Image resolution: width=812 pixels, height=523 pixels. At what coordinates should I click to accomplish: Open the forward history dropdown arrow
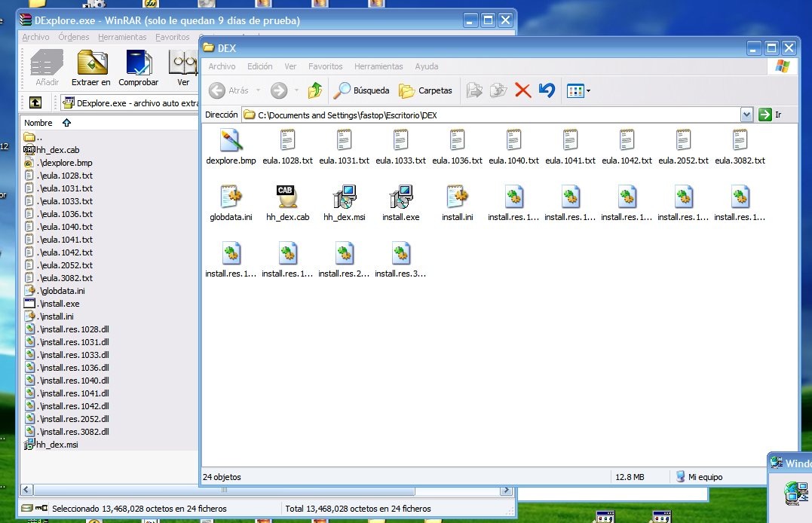[x=296, y=90]
